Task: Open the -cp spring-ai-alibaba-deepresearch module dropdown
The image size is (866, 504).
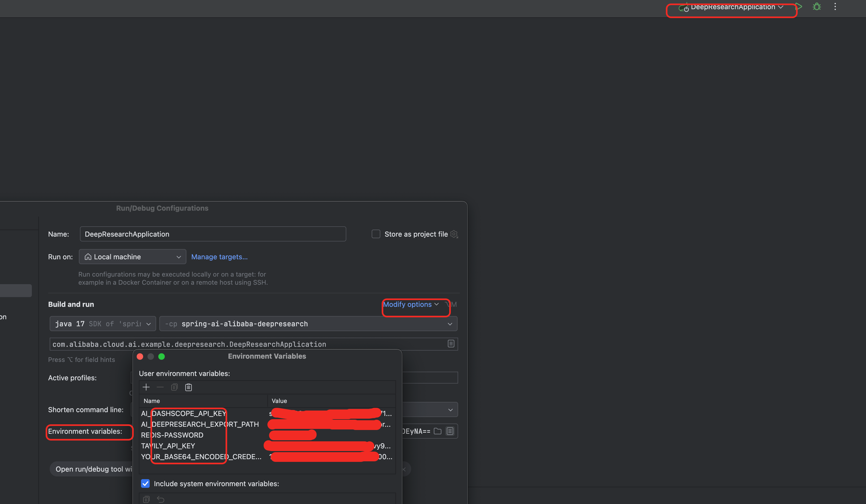Action: click(450, 324)
